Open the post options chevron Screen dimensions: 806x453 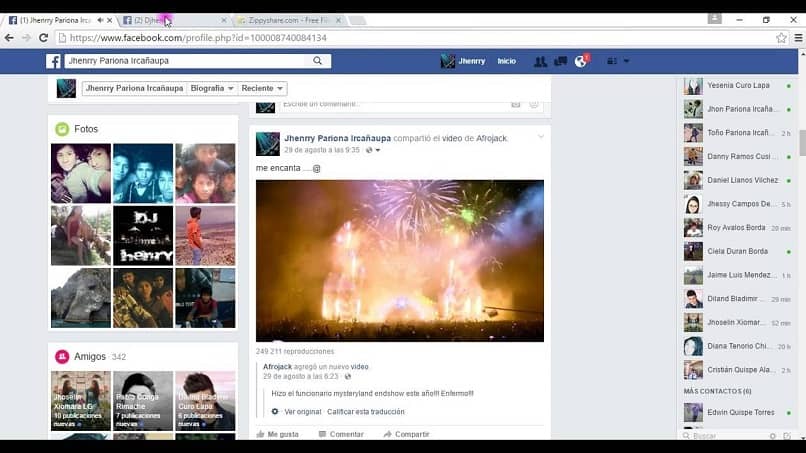(x=541, y=137)
